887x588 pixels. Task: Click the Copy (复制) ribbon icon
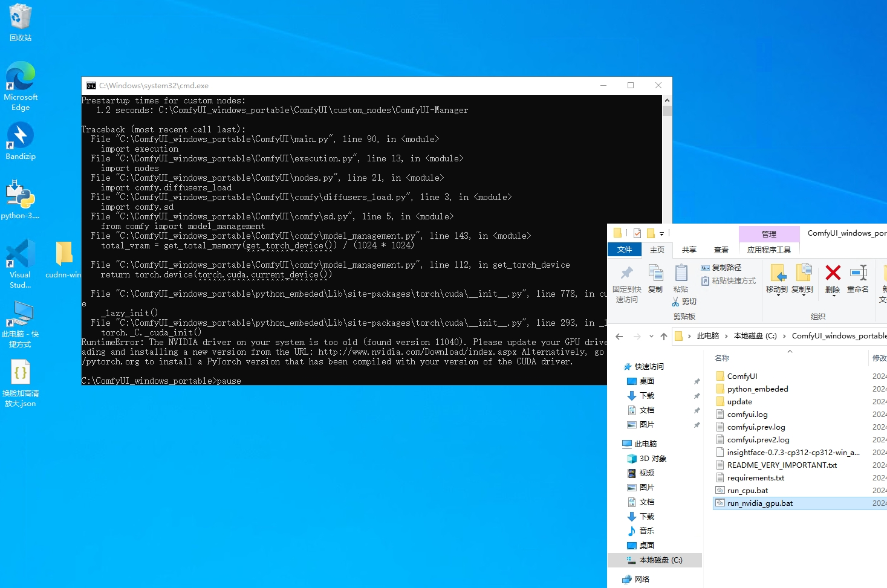(x=655, y=278)
